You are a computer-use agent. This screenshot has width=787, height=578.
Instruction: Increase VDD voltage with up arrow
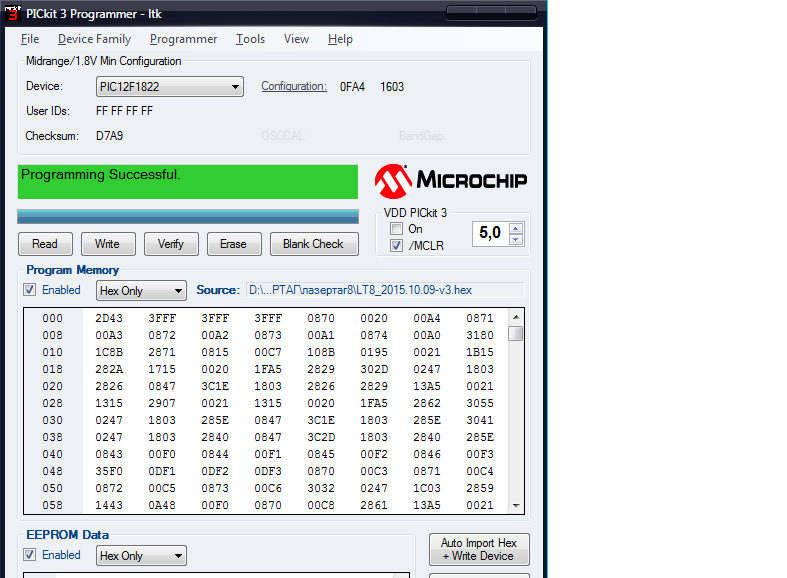(x=515, y=228)
